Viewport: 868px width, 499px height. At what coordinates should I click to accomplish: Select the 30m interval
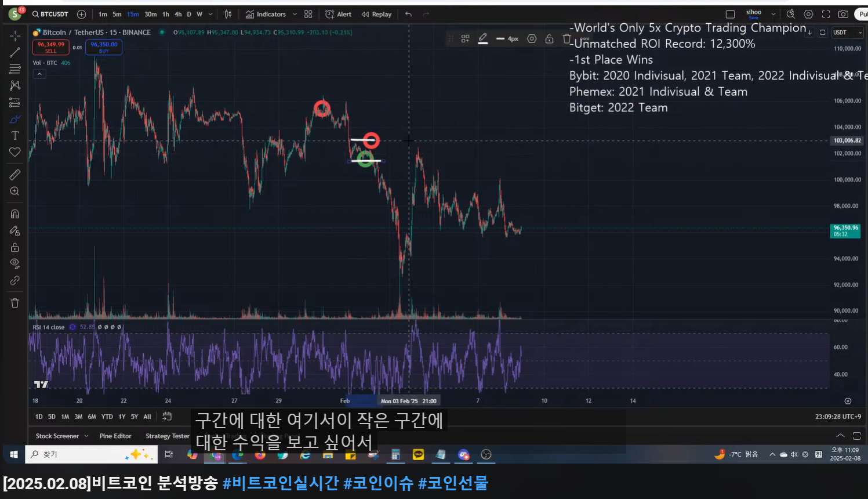(150, 14)
